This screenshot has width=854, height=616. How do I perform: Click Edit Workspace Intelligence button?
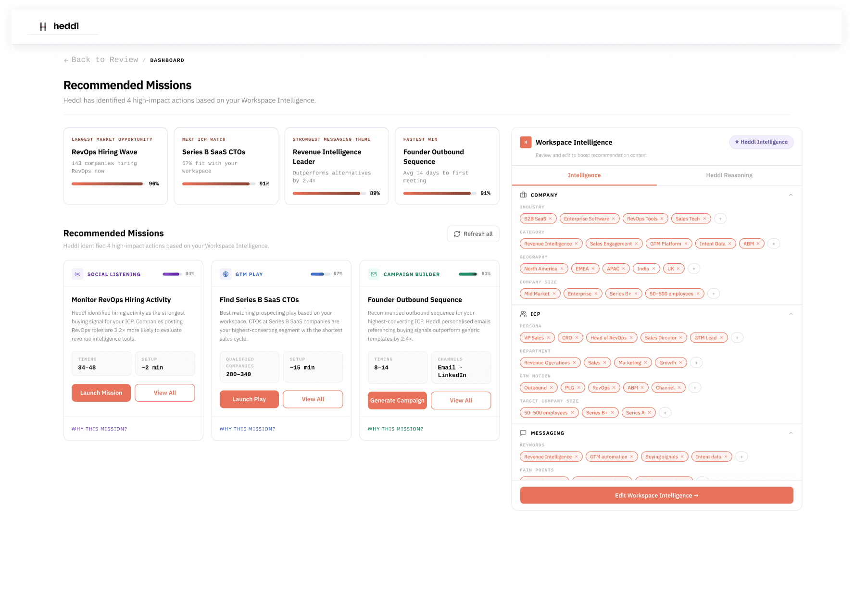point(657,495)
